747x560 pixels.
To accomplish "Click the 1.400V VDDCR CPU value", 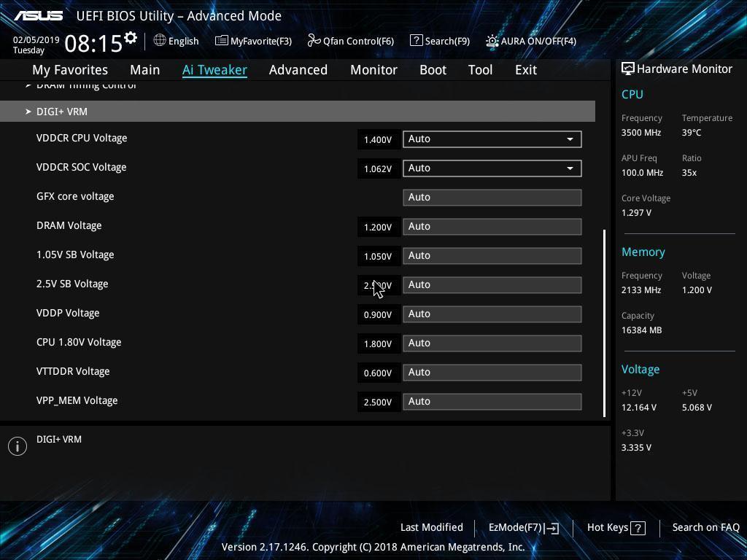I will tap(378, 139).
